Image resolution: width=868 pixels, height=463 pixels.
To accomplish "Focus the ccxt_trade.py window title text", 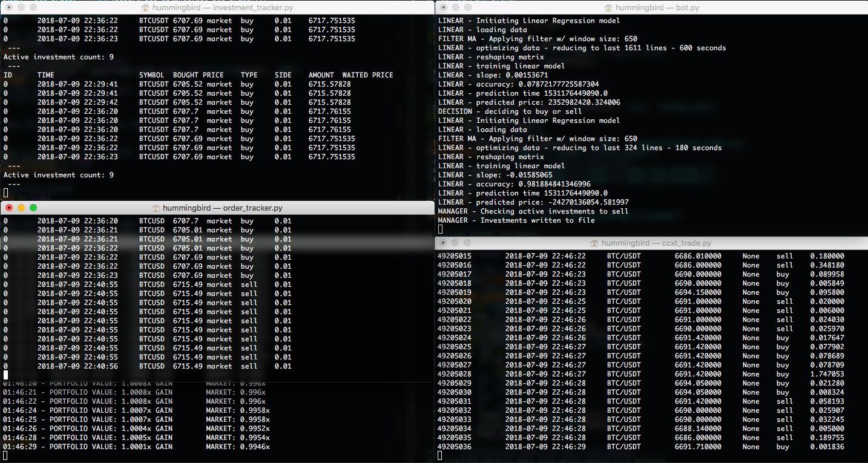I will (656, 243).
